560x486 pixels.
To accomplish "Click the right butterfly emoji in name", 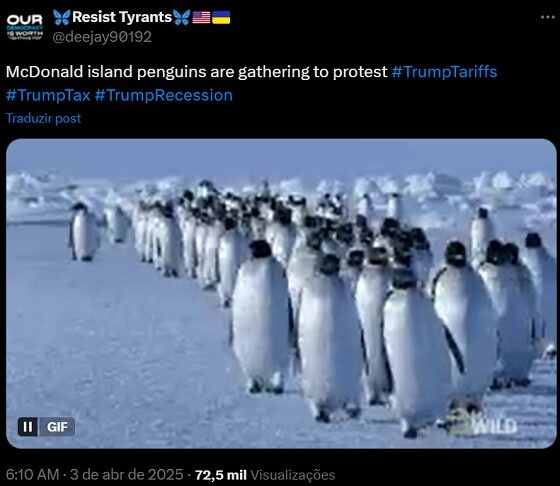I will (181, 17).
